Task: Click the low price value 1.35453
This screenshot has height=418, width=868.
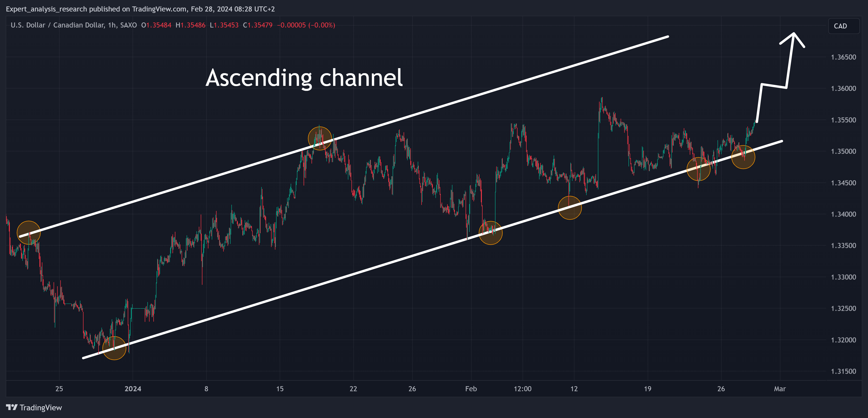Action: click(x=226, y=25)
